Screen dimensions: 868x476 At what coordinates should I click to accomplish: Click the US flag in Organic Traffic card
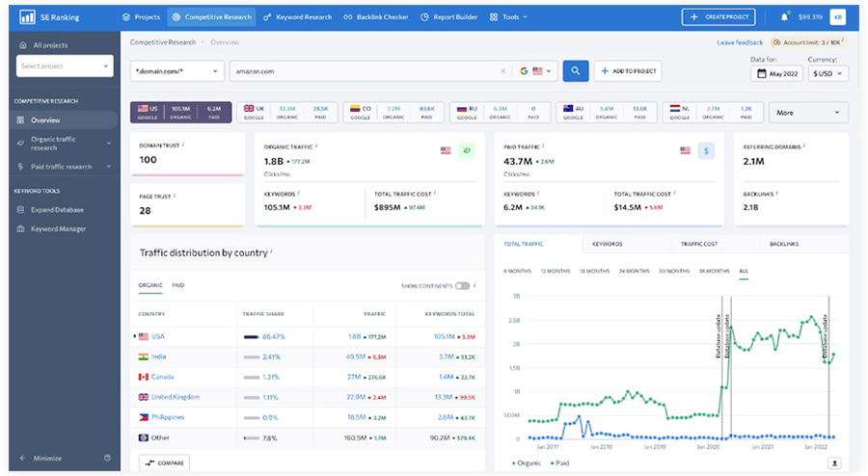445,150
